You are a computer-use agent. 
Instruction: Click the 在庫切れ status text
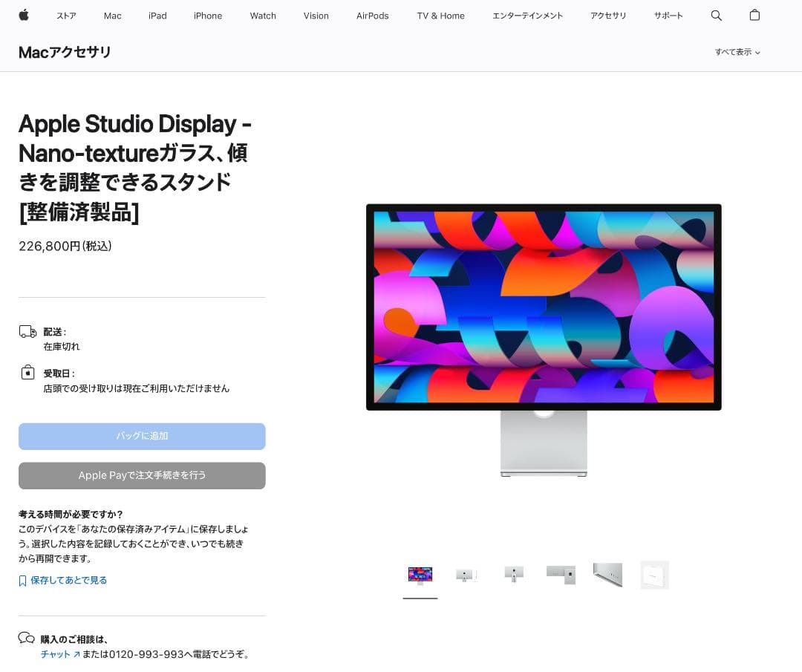click(x=62, y=347)
